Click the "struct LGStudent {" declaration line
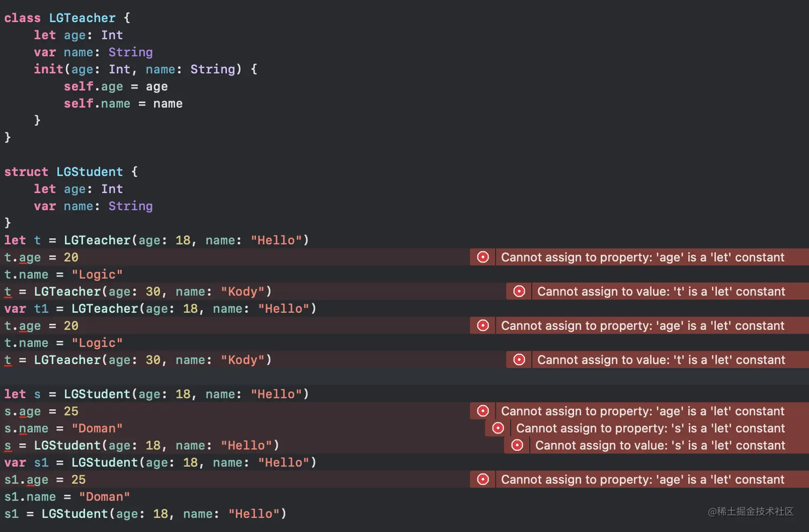 coord(71,172)
